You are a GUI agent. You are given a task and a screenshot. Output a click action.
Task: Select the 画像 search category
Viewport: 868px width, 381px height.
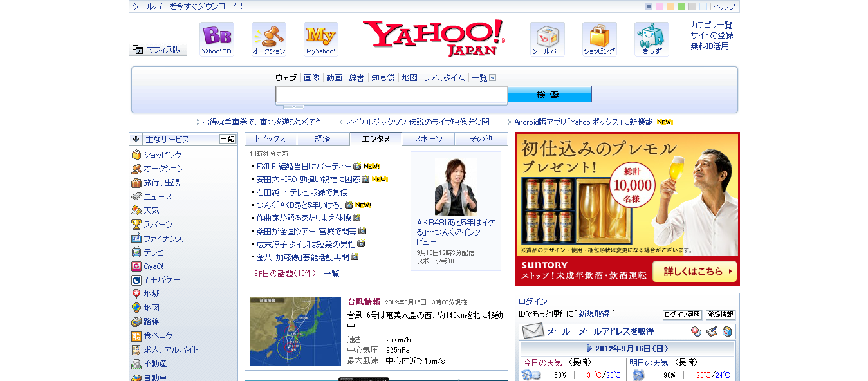pyautogui.click(x=311, y=78)
